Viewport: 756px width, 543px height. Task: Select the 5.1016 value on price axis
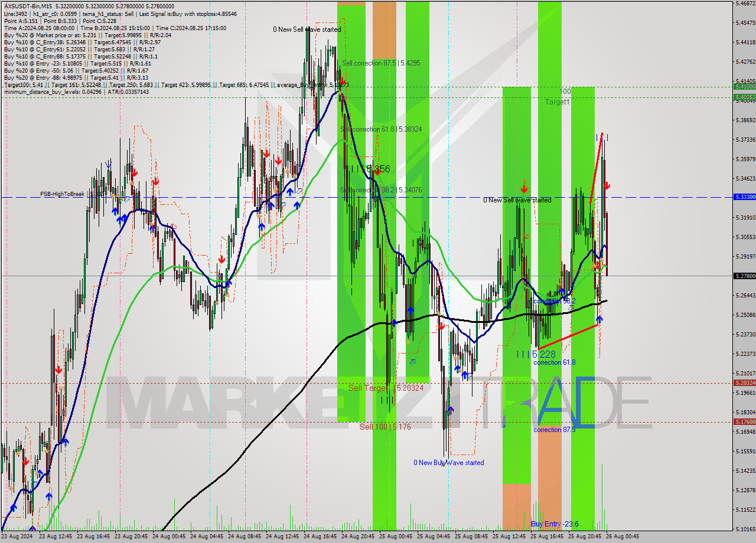pos(745,529)
